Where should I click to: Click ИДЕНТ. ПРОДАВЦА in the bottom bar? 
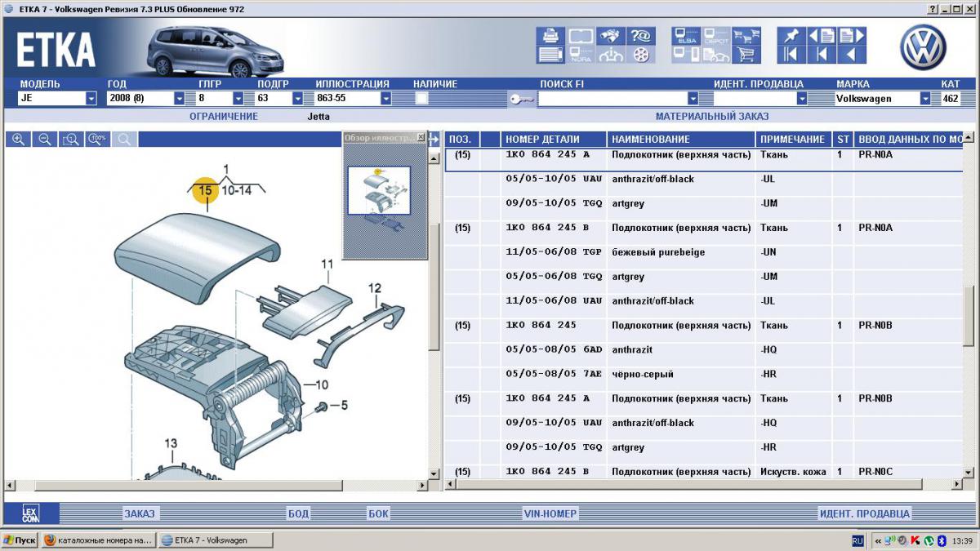click(x=864, y=513)
